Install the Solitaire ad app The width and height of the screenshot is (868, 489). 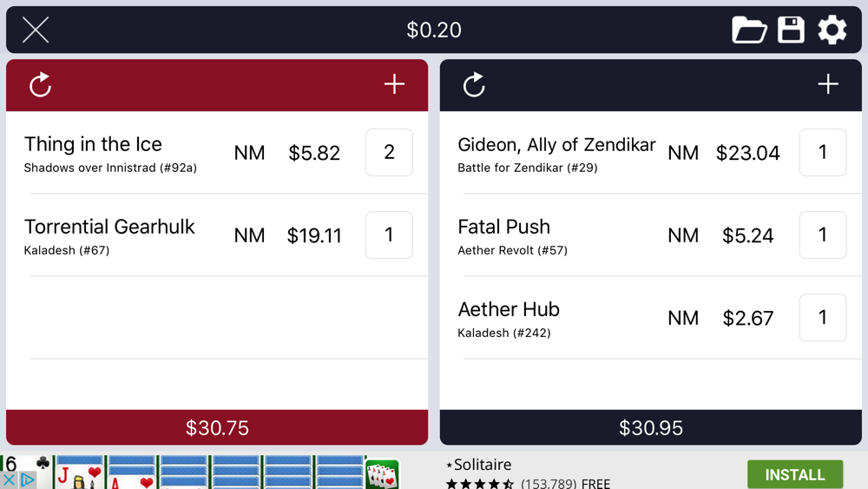(x=795, y=474)
